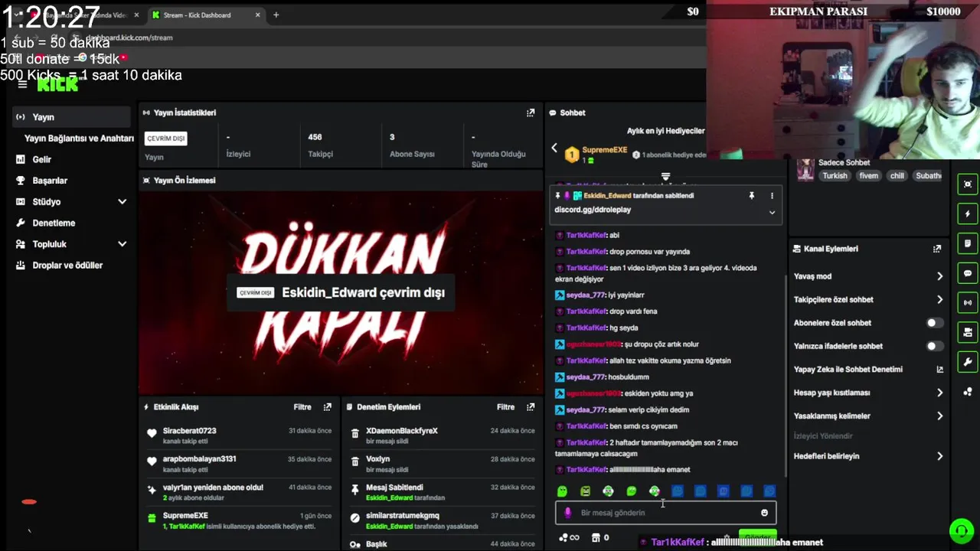Go back with the leaderboard left arrow
The image size is (980, 551).
coord(554,148)
